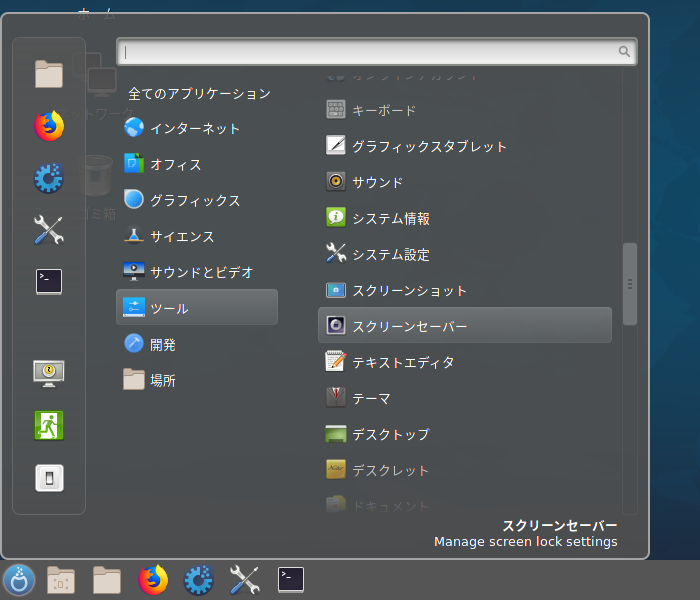This screenshot has height=600, width=700.
Task: Launch Terminal from the favorites sidebar
Action: (x=49, y=282)
